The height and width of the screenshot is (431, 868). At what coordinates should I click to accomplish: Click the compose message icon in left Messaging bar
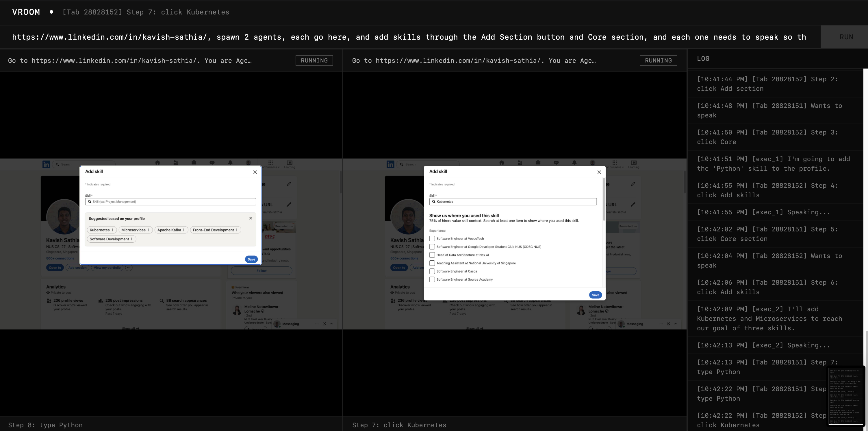(x=324, y=324)
